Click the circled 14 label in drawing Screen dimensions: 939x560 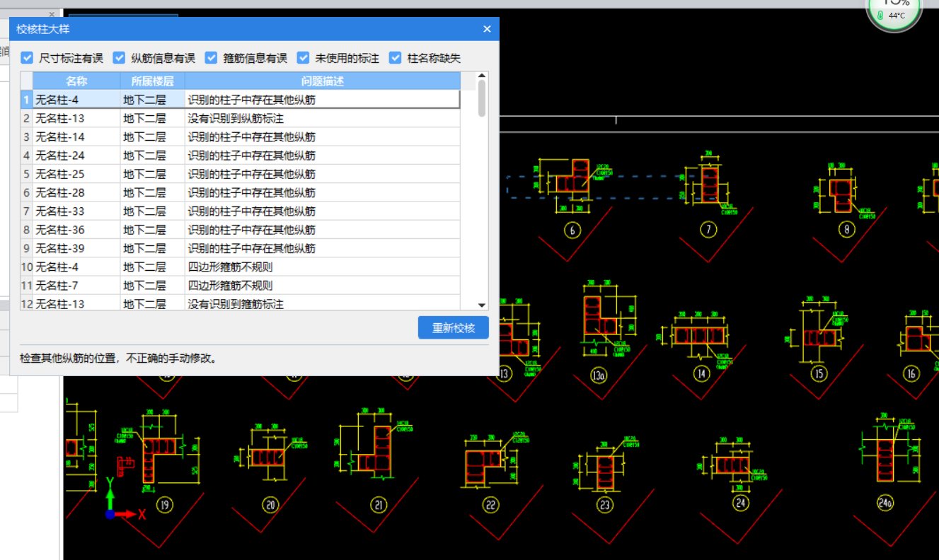click(701, 373)
